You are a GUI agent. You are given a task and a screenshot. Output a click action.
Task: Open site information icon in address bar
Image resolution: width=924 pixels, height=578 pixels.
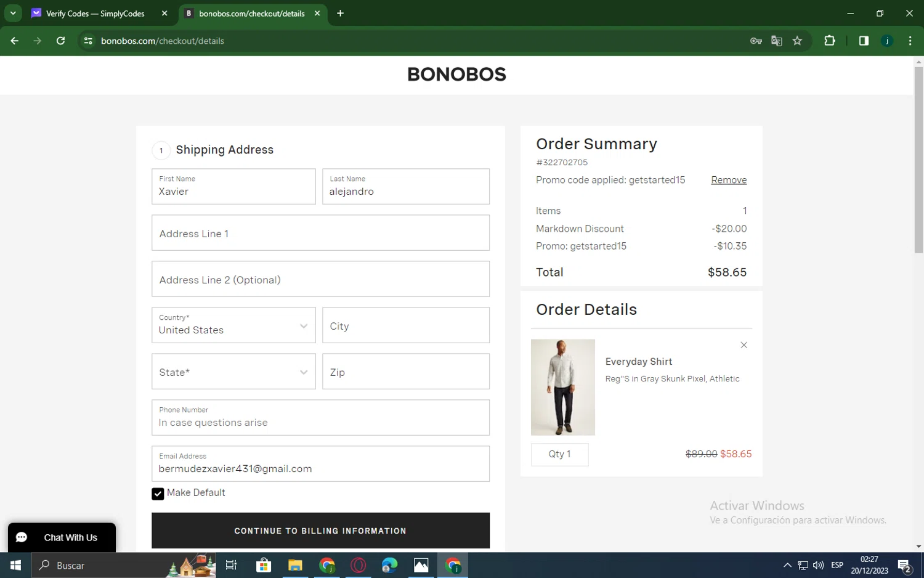coord(88,41)
